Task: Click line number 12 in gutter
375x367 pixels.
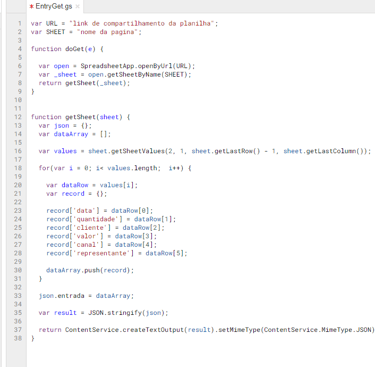Action: pos(18,117)
